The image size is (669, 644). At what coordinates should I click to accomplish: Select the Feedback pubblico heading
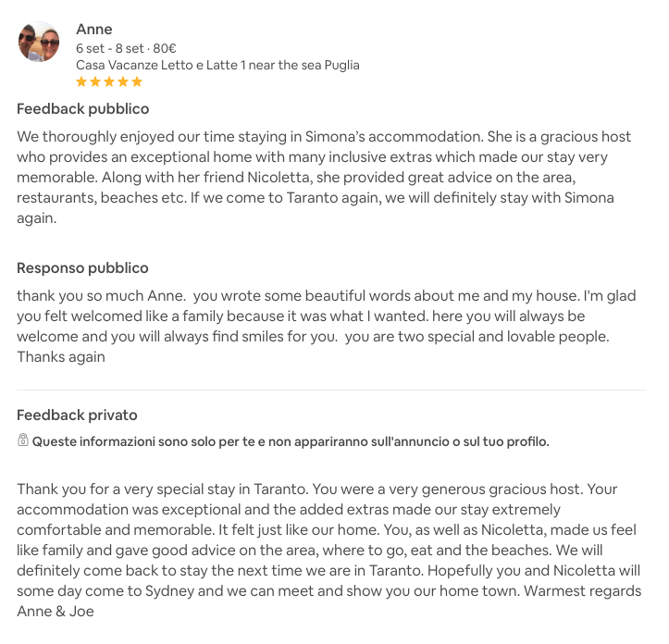click(x=82, y=109)
